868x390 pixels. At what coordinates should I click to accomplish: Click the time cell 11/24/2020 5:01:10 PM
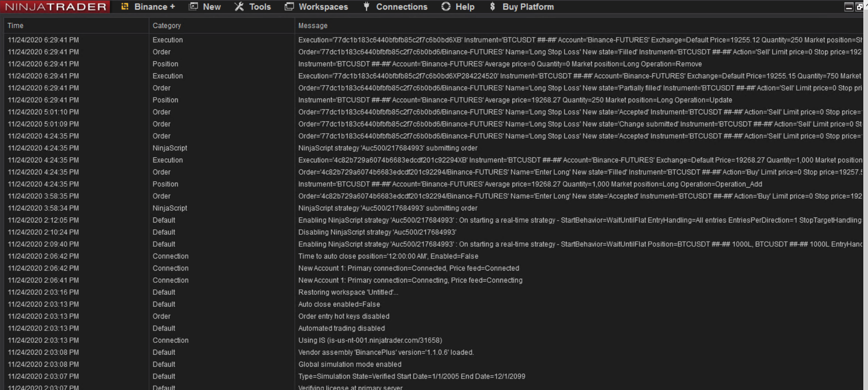(x=43, y=112)
